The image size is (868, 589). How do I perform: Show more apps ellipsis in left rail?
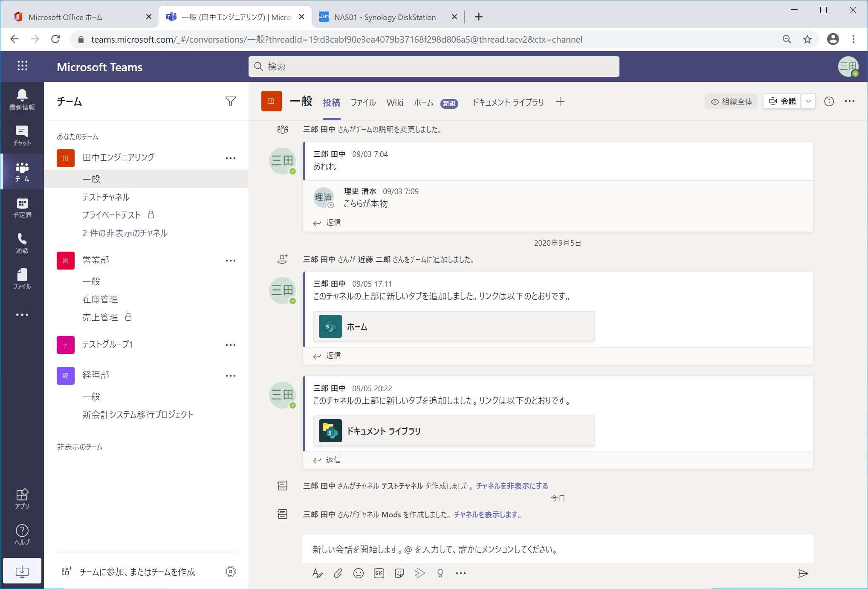click(x=22, y=315)
